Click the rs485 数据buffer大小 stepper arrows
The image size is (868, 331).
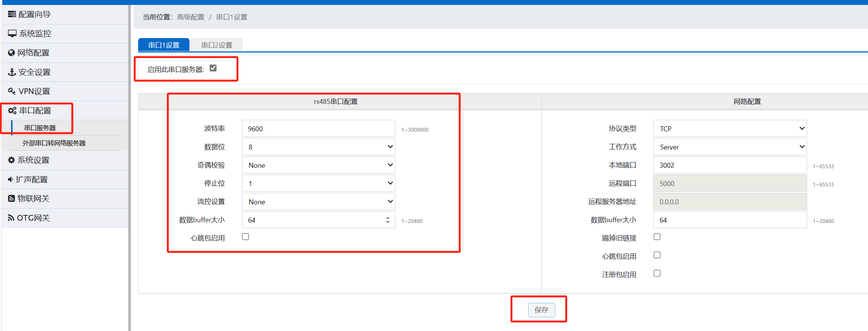[387, 220]
